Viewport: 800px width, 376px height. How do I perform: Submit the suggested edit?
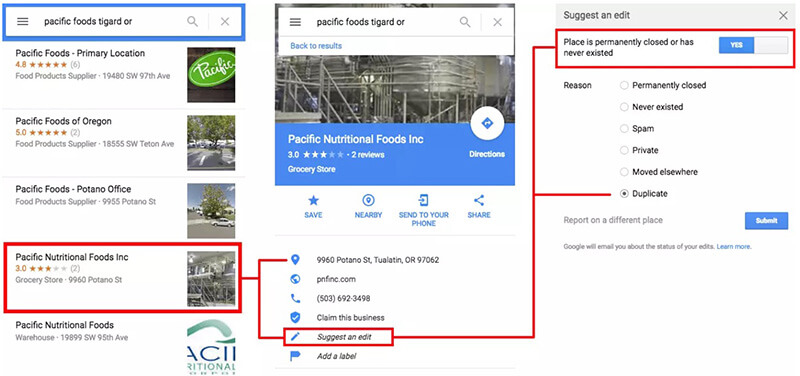click(766, 221)
